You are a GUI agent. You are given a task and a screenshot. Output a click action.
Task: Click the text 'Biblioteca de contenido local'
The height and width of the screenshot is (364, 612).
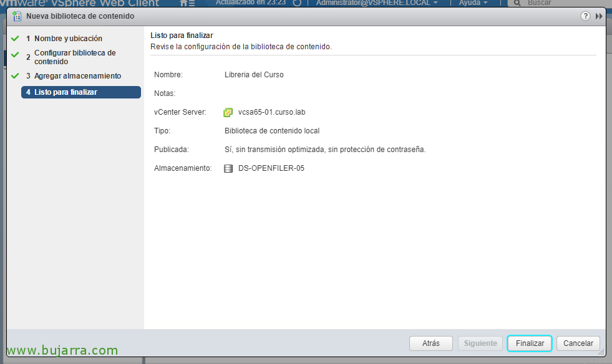[x=272, y=131]
